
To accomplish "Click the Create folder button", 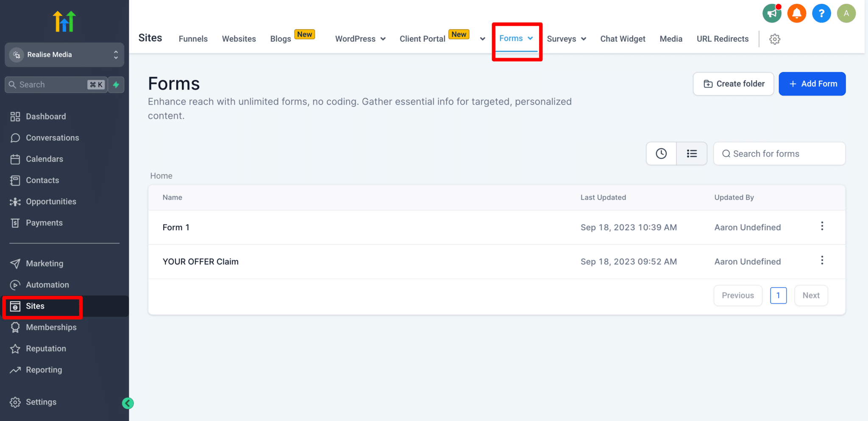I will pos(733,84).
